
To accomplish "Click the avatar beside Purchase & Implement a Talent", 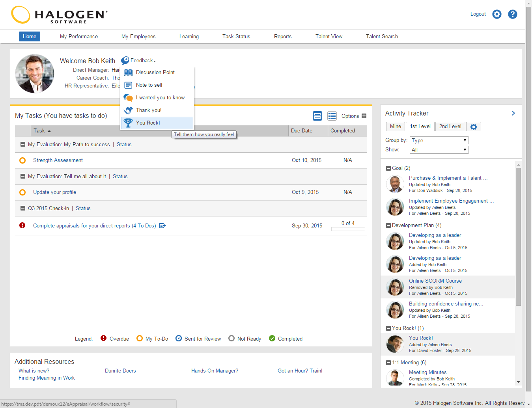I will point(395,184).
